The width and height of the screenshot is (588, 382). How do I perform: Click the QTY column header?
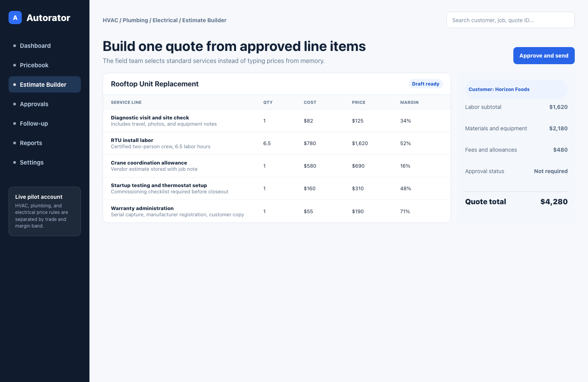(x=268, y=102)
